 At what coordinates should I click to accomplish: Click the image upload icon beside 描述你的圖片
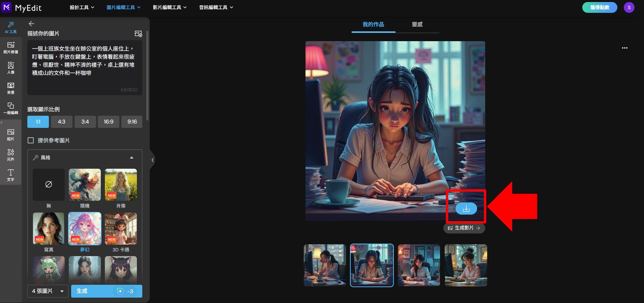click(138, 34)
